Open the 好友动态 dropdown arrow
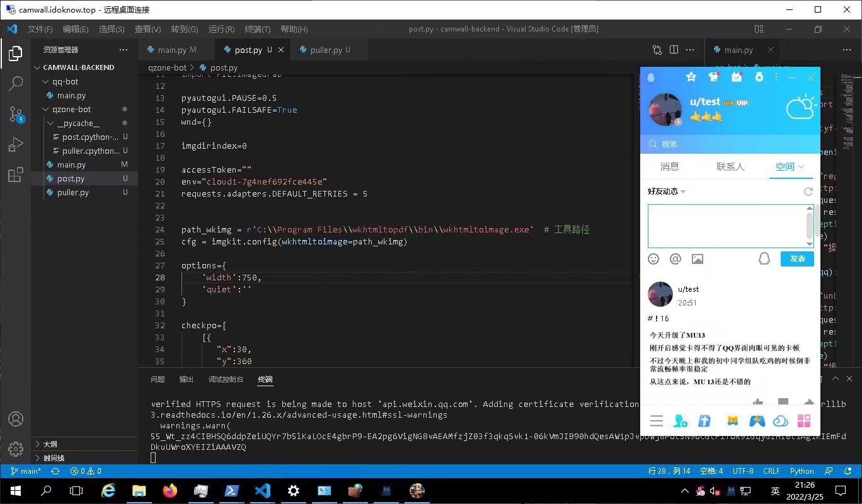Screen dimensions: 862x504 click(684, 192)
